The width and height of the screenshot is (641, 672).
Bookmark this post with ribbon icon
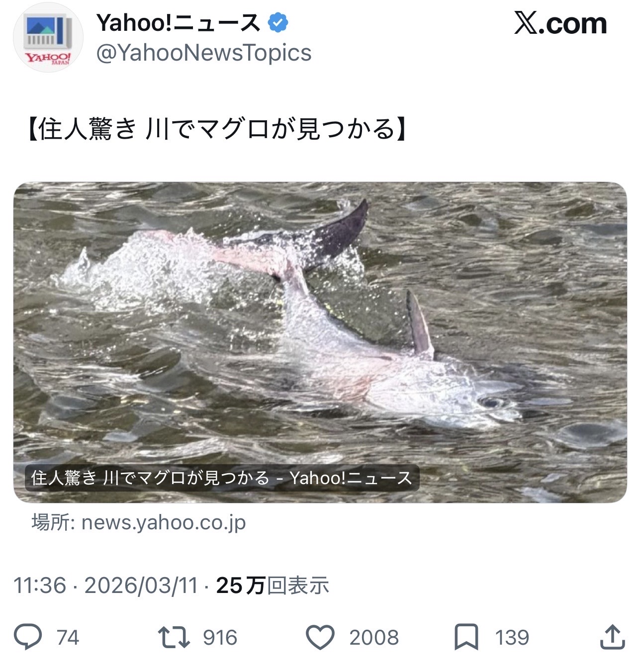point(466,637)
